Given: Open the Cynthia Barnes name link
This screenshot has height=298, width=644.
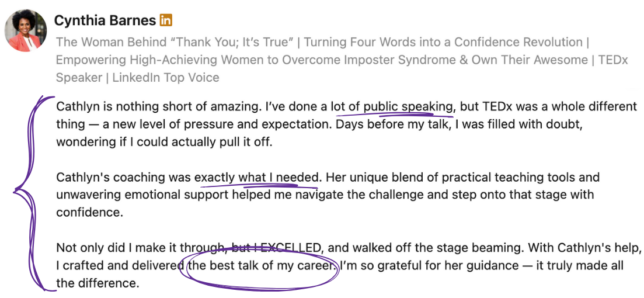Looking at the screenshot, I should coord(105,20).
